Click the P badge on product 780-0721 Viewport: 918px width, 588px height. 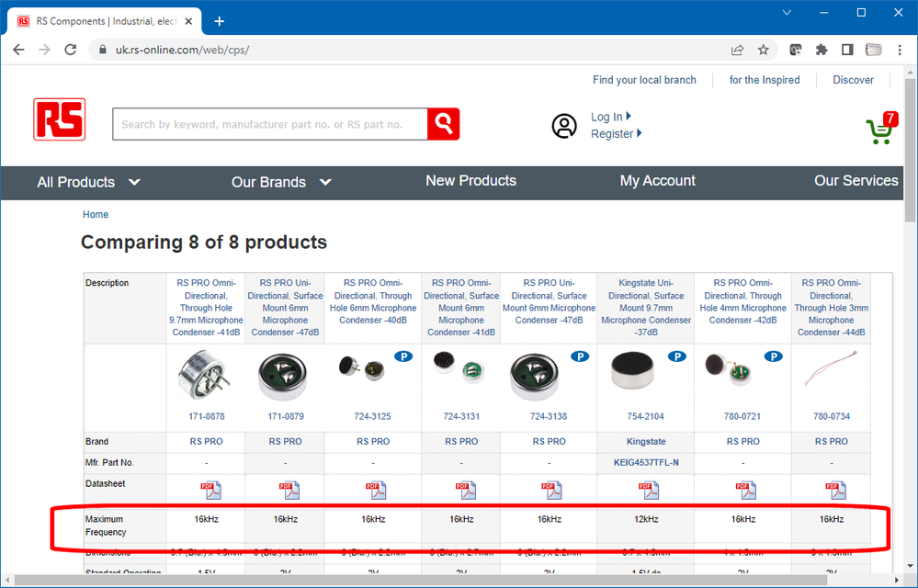[x=774, y=356]
